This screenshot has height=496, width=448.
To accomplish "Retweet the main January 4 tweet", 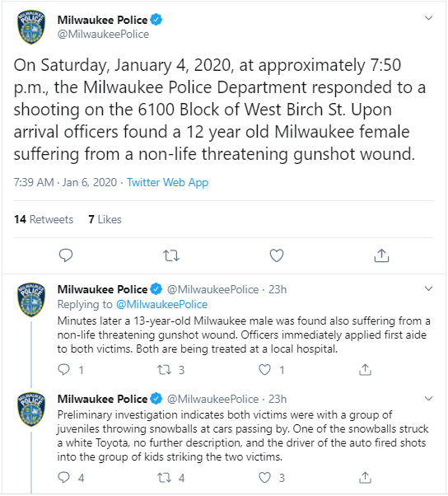I will (x=171, y=255).
